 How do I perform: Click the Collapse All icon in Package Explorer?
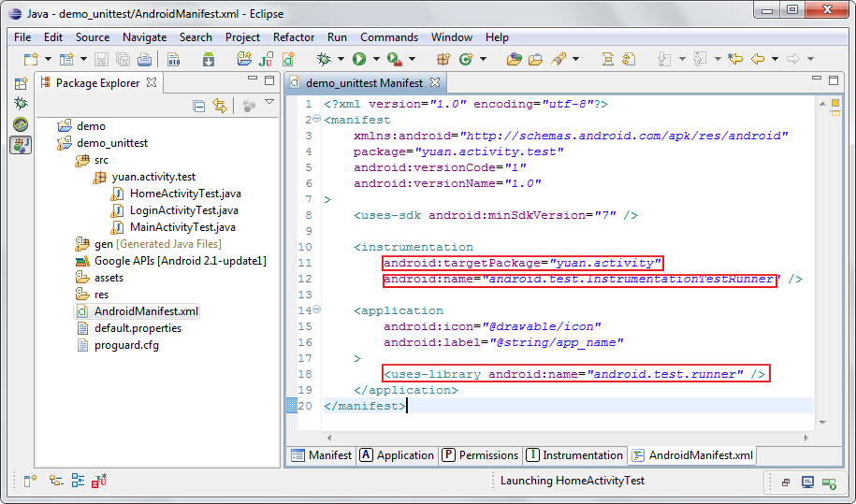(x=199, y=107)
